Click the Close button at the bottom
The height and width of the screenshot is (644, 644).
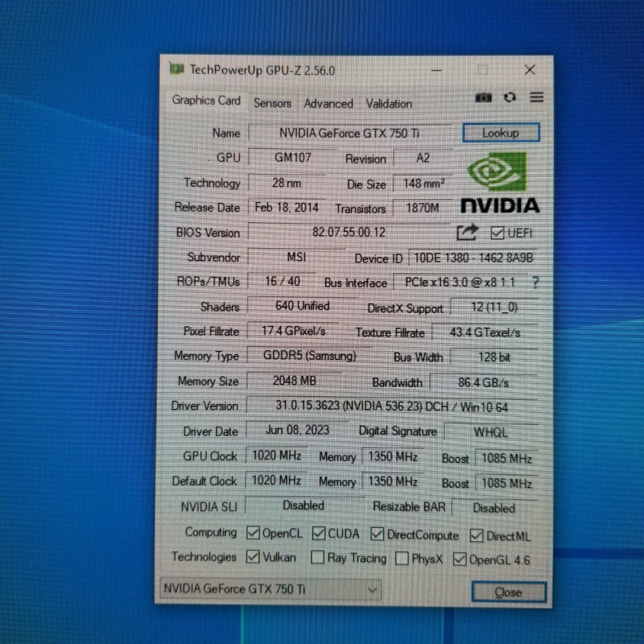coord(508,592)
